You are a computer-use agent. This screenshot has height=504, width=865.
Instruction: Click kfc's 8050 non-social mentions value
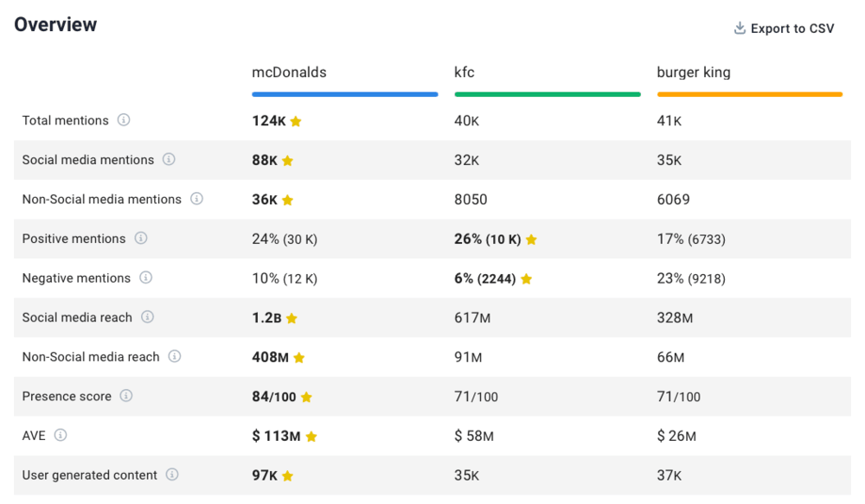(471, 200)
